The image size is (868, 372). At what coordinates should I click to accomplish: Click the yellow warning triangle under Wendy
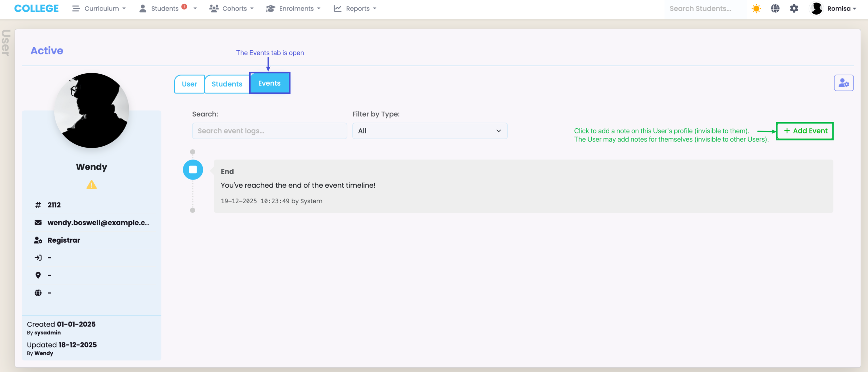tap(92, 185)
